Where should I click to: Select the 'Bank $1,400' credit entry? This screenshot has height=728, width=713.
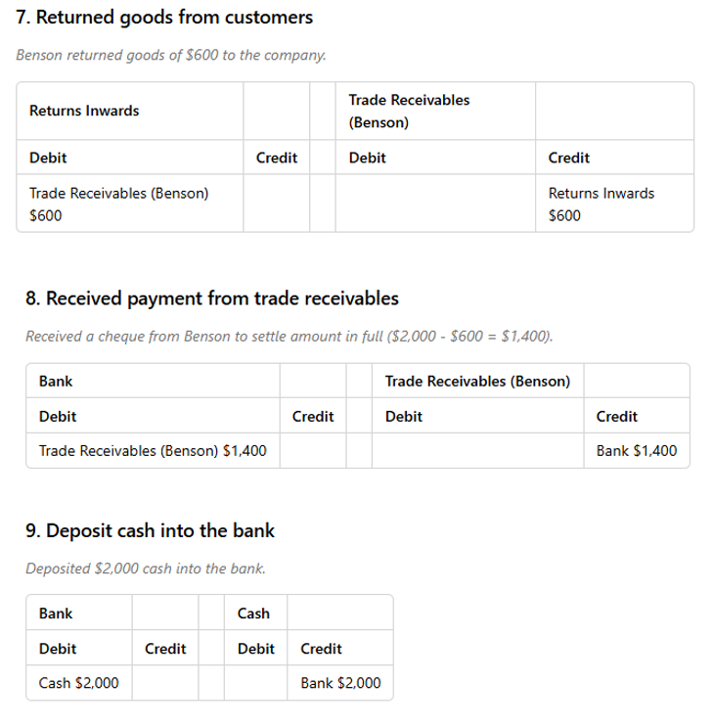[637, 451]
